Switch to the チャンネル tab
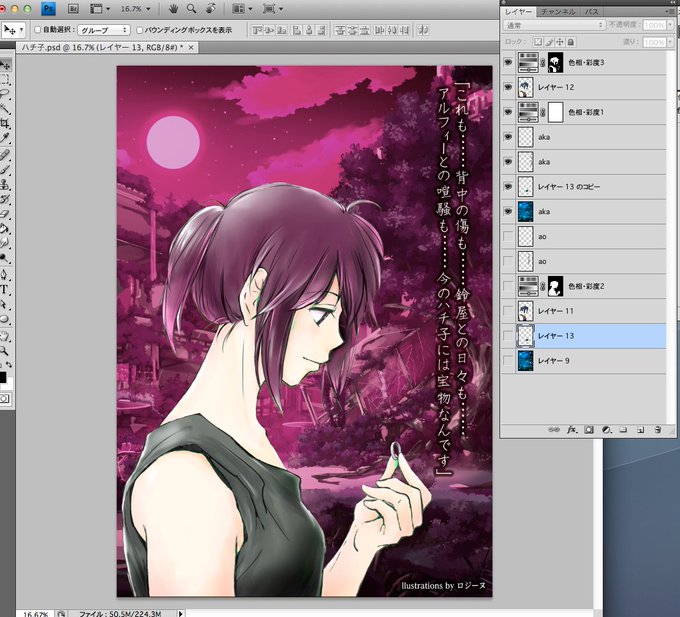Image resolution: width=680 pixels, height=617 pixels. coord(558,12)
